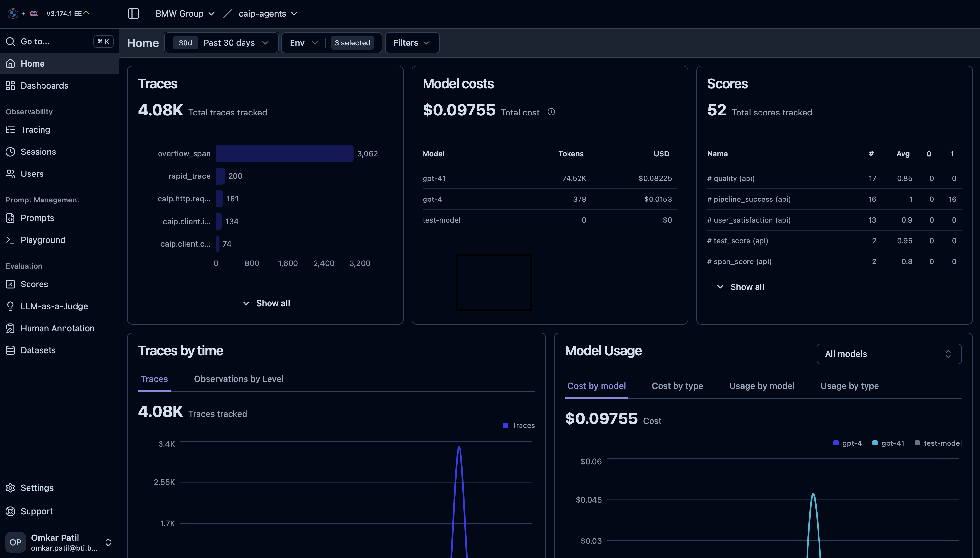Click the Users people icon
Image resolution: width=980 pixels, height=558 pixels.
10,174
